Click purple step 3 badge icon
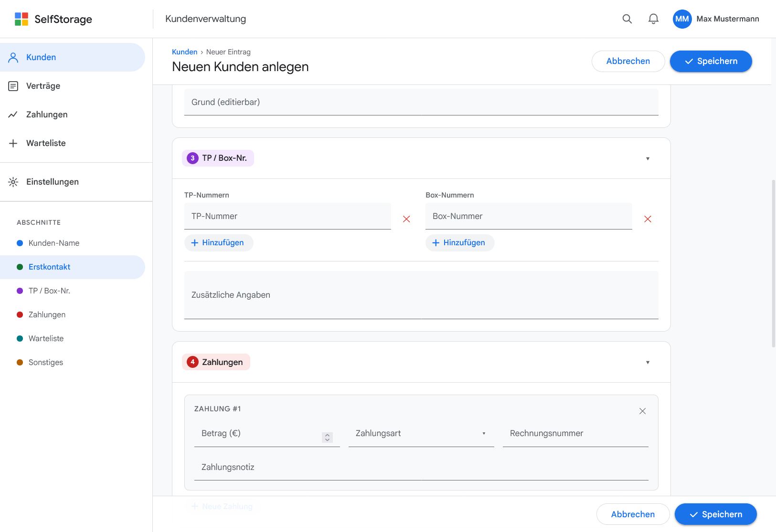776x532 pixels. pos(192,158)
